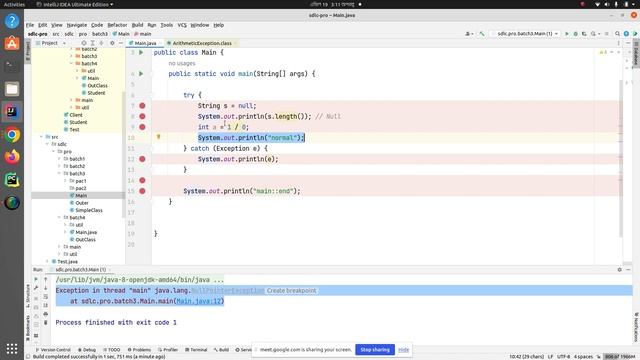Clear all Run console output trash icon
Viewport: 640px width, 360px height.
(46, 322)
